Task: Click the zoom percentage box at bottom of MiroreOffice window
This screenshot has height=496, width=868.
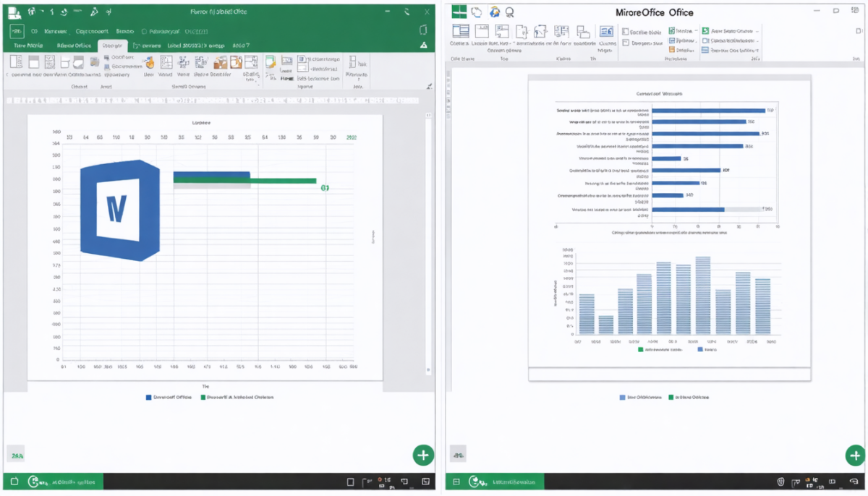Action: pyautogui.click(x=459, y=455)
